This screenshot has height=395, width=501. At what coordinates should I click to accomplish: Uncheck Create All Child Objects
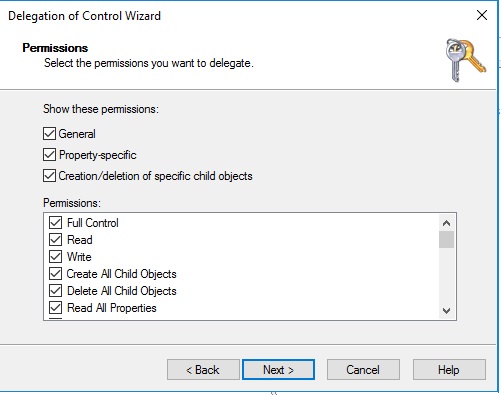pos(55,274)
